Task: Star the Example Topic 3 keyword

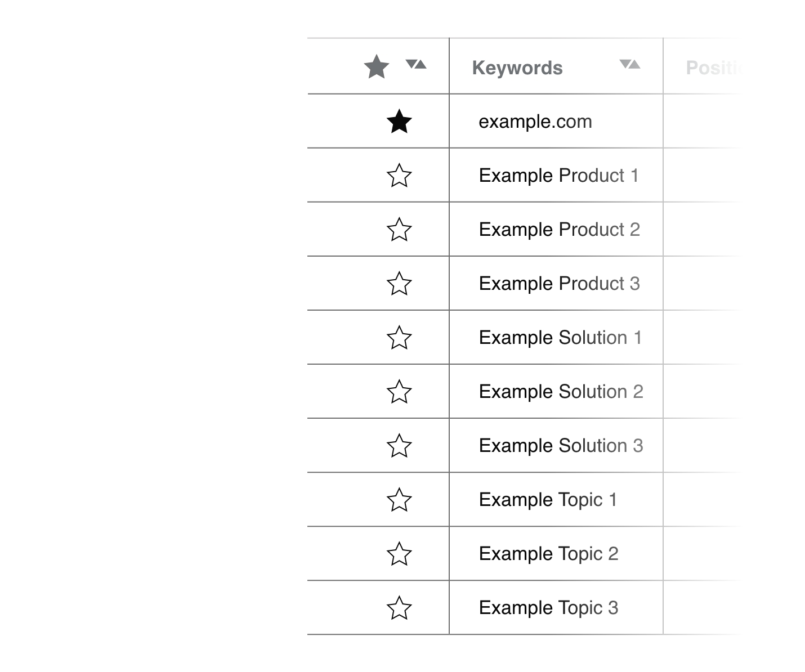Action: pos(399,607)
